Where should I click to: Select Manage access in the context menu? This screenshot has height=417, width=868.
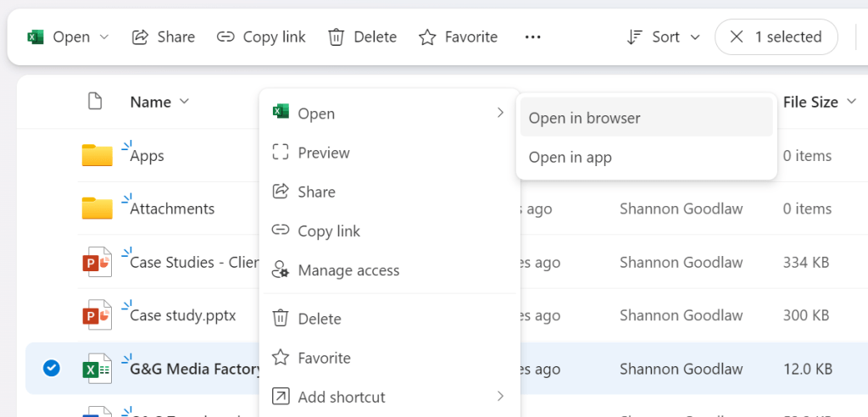390,270
